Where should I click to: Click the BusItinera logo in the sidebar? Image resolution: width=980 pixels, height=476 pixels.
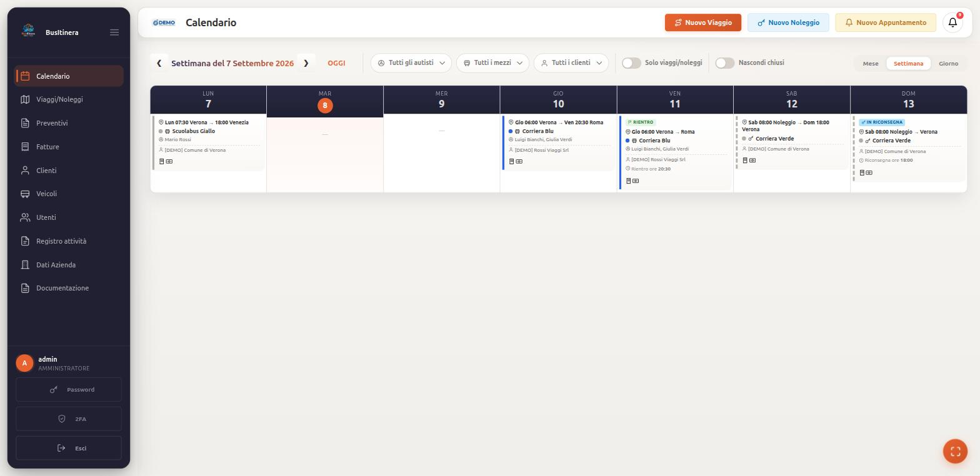(x=28, y=31)
